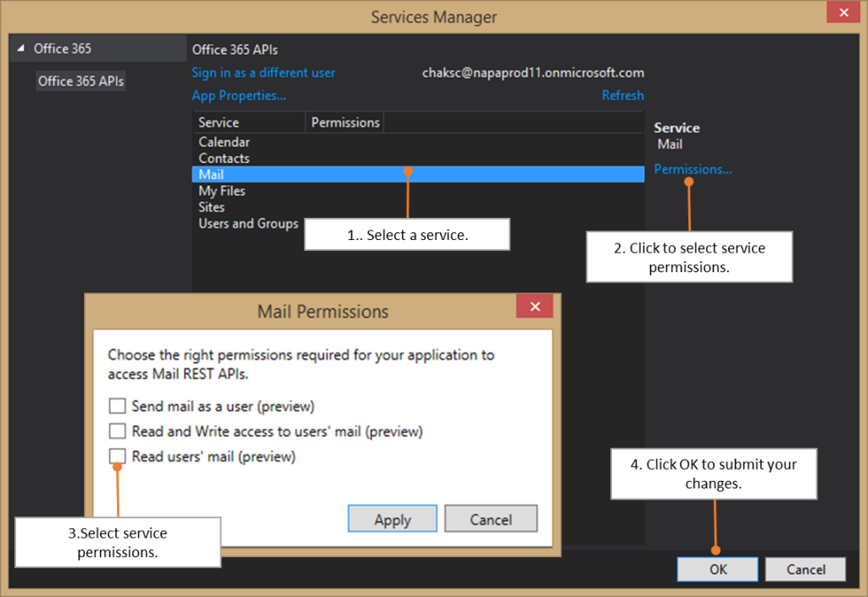Select Office 365 APIs in tree
Image resolution: width=868 pixels, height=597 pixels.
(x=81, y=81)
